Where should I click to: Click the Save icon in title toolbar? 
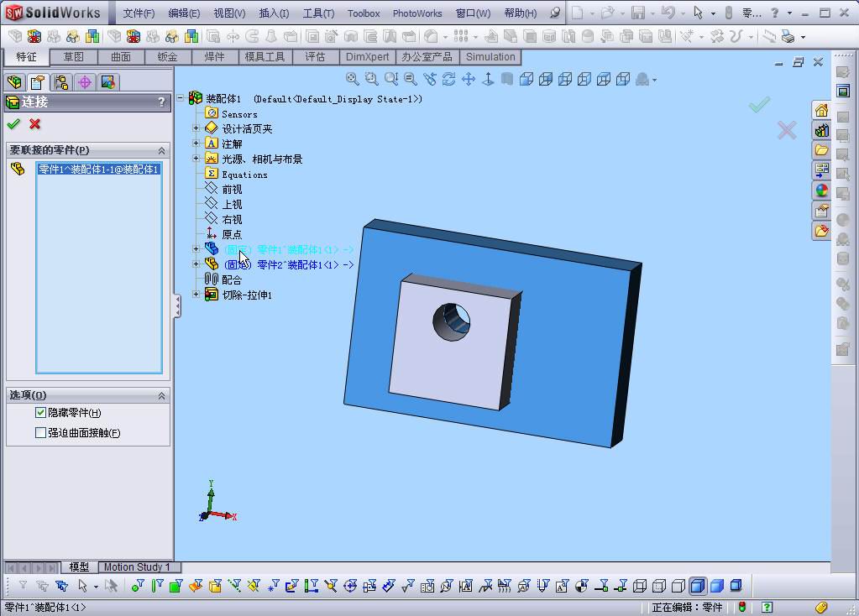coord(637,13)
